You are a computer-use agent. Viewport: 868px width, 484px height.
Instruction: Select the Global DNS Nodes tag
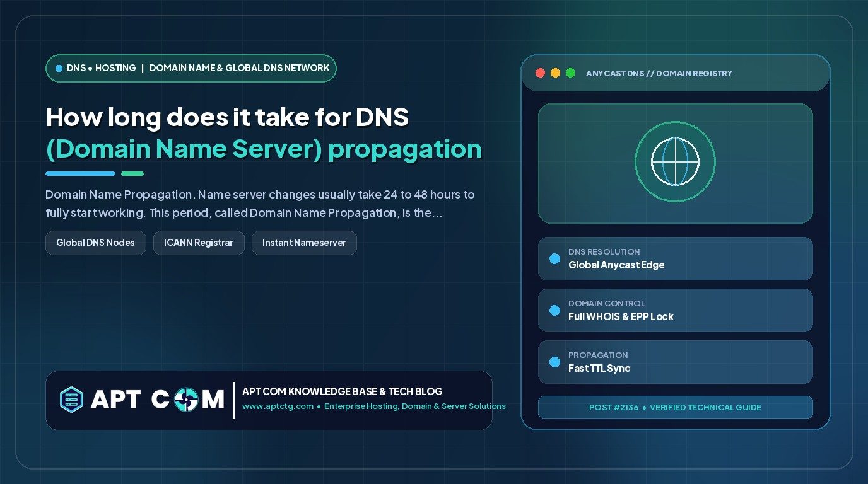(x=96, y=243)
